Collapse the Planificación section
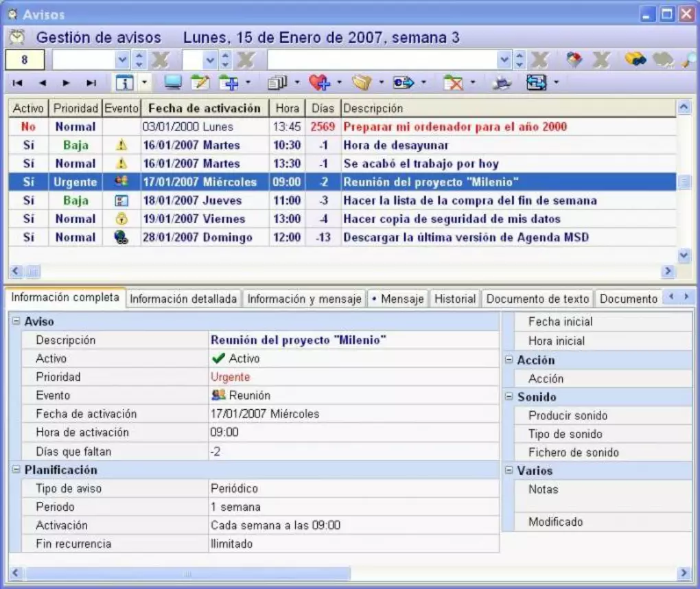700x589 pixels. pyautogui.click(x=16, y=470)
